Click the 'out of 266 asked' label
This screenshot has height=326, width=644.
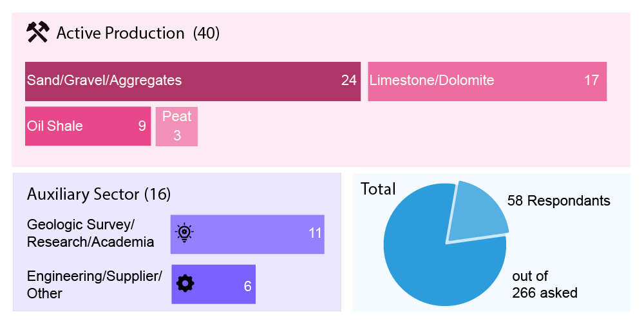[544, 285]
